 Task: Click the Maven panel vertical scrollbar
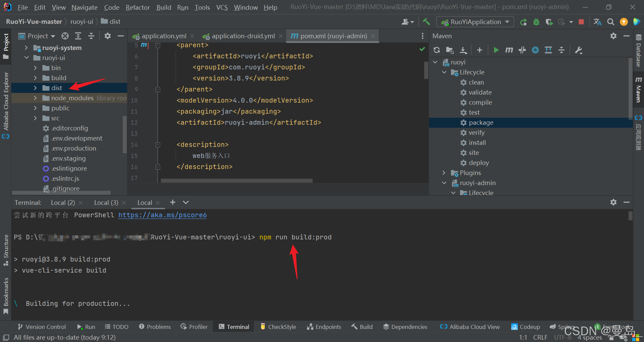pos(630,88)
